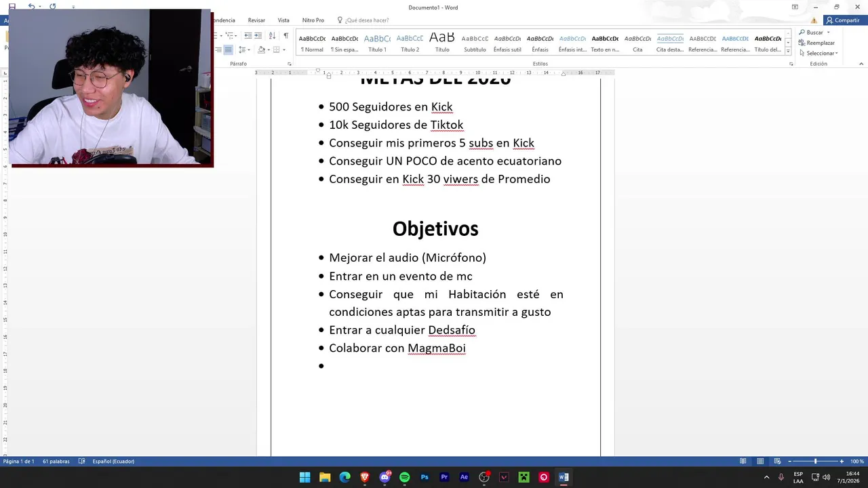This screenshot has width=868, height=488.
Task: Collapse the ribbon with the chevron
Action: [x=861, y=64]
